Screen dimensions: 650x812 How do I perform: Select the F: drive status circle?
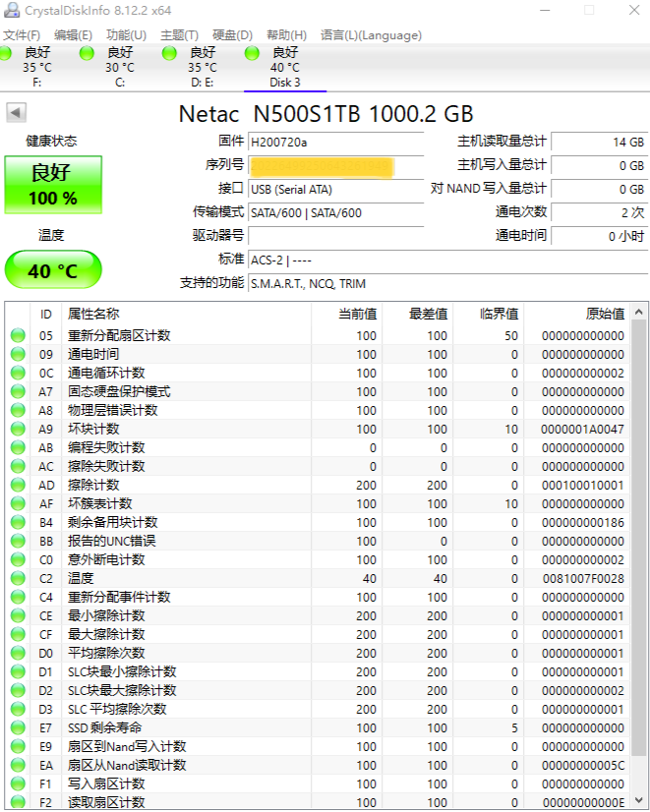pyautogui.click(x=6, y=53)
